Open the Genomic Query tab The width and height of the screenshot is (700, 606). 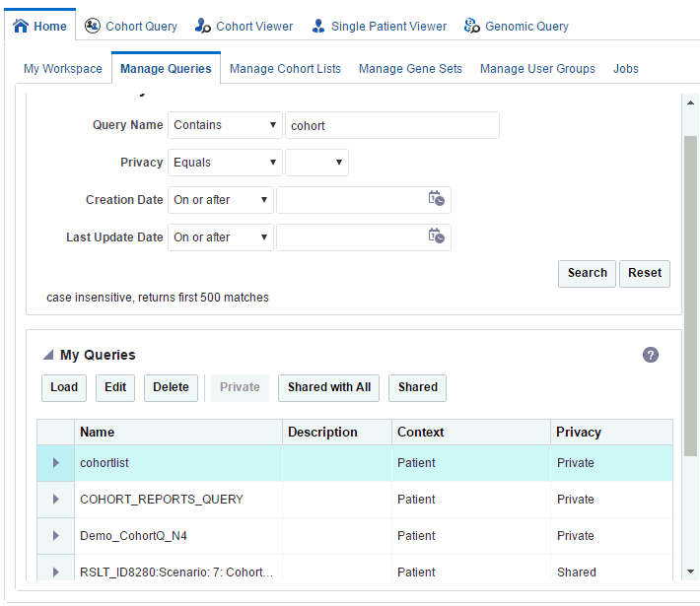(516, 26)
